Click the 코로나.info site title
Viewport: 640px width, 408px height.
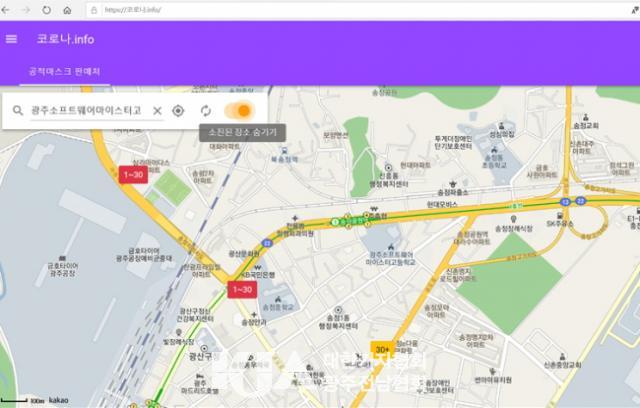click(x=65, y=39)
